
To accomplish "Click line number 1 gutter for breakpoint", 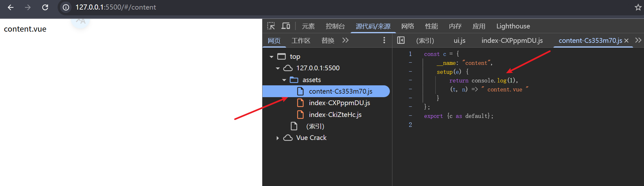I will click(x=410, y=54).
